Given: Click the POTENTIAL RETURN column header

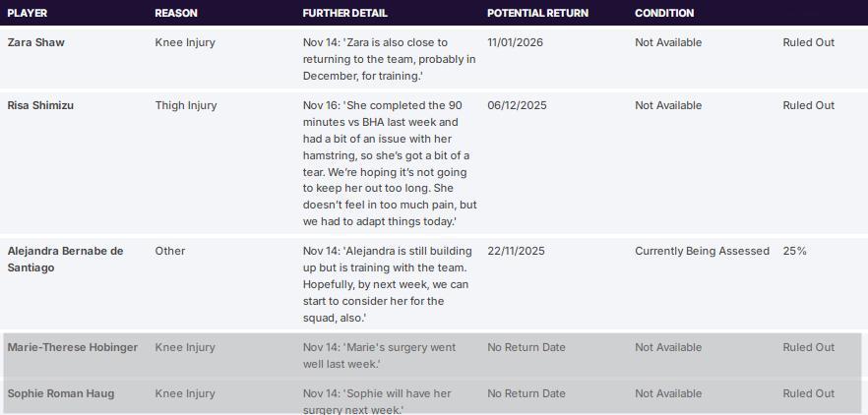Looking at the screenshot, I should (x=537, y=13).
